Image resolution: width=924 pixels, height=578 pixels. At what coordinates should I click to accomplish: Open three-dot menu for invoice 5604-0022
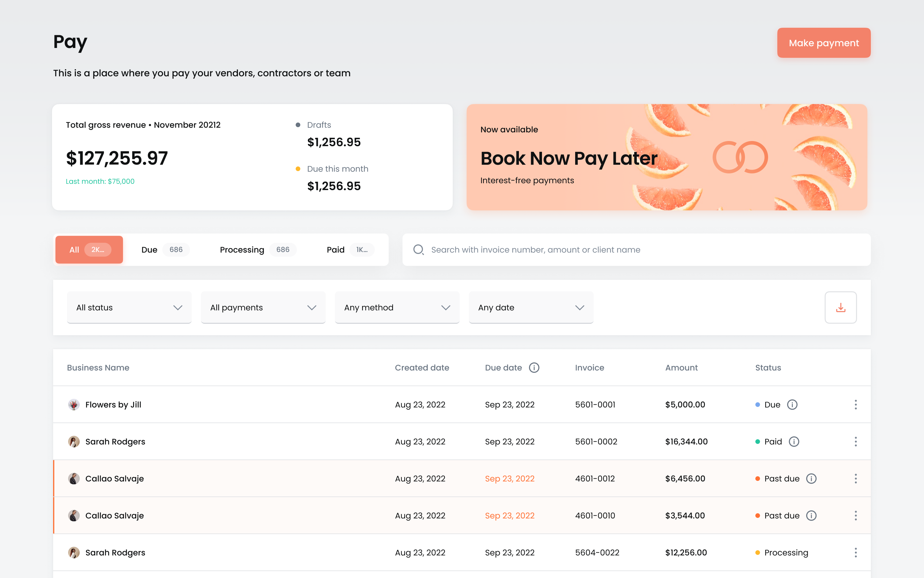click(856, 552)
